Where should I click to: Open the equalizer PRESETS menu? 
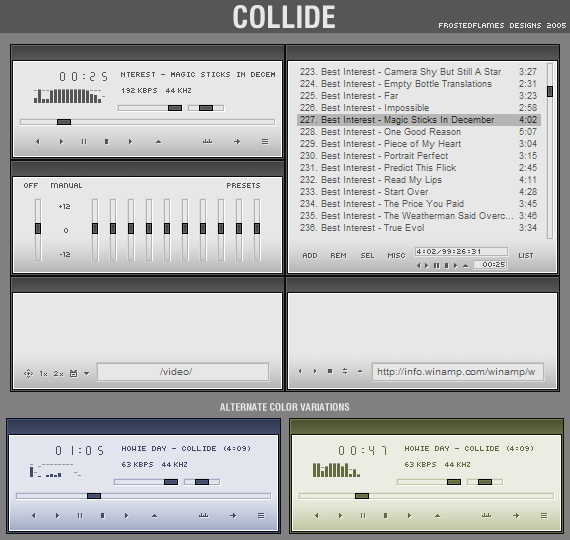(243, 185)
